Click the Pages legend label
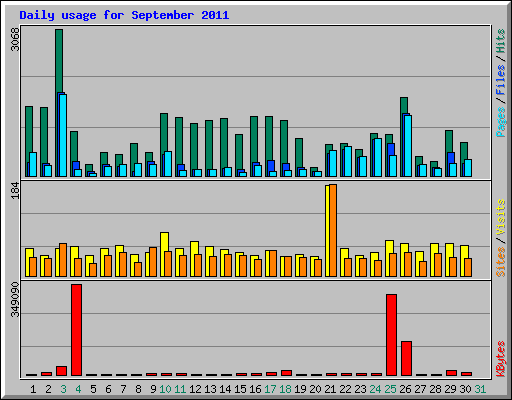 (500, 122)
